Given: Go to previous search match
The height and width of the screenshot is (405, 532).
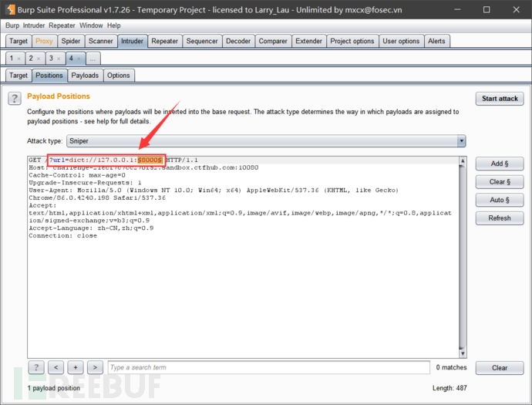Looking at the screenshot, I should (56, 367).
